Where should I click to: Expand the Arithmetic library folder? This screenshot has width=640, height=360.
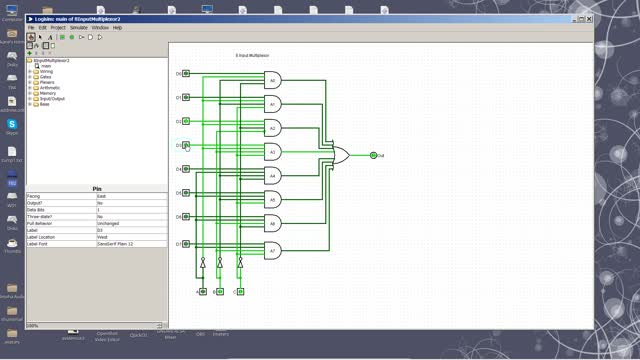click(x=29, y=88)
